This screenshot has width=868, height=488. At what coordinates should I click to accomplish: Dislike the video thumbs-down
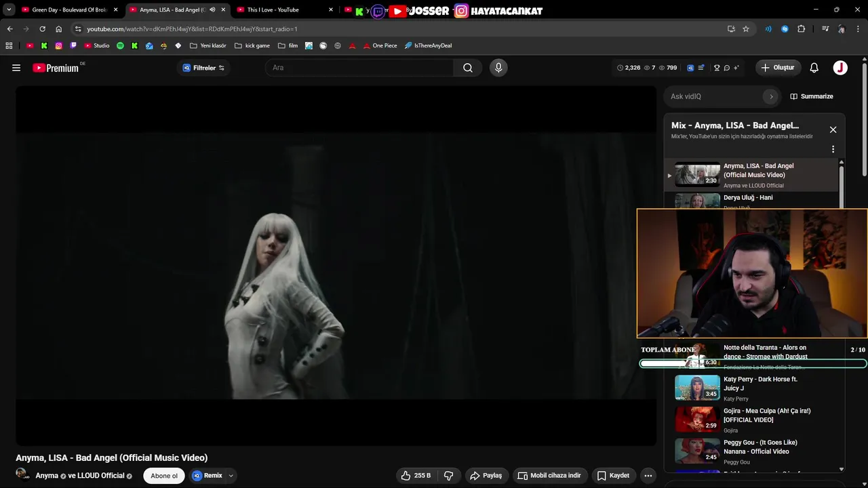tap(448, 476)
